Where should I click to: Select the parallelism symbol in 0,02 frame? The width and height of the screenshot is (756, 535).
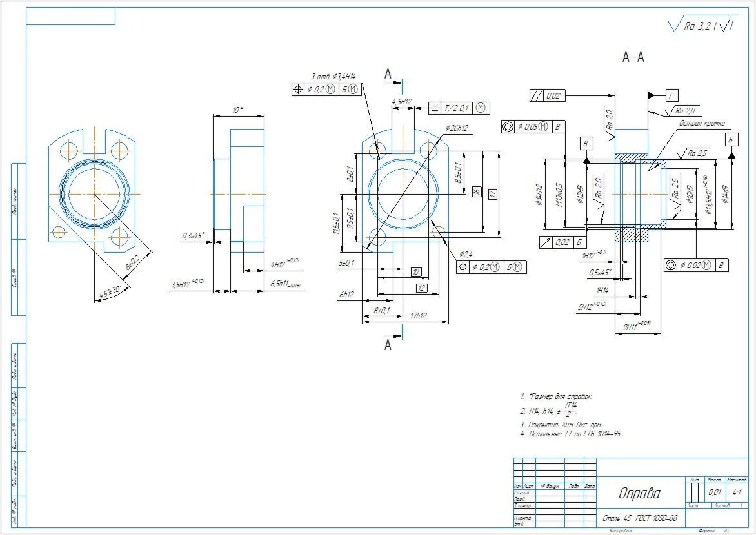coord(537,95)
